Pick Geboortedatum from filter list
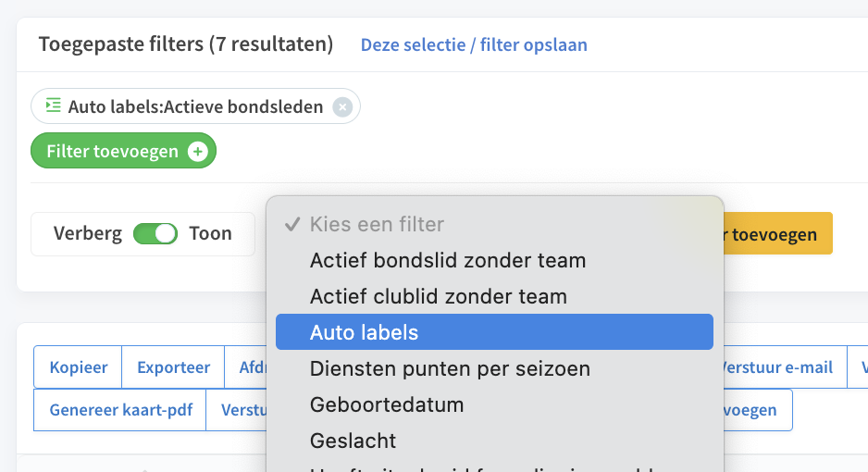Image resolution: width=868 pixels, height=472 pixels. click(494, 404)
